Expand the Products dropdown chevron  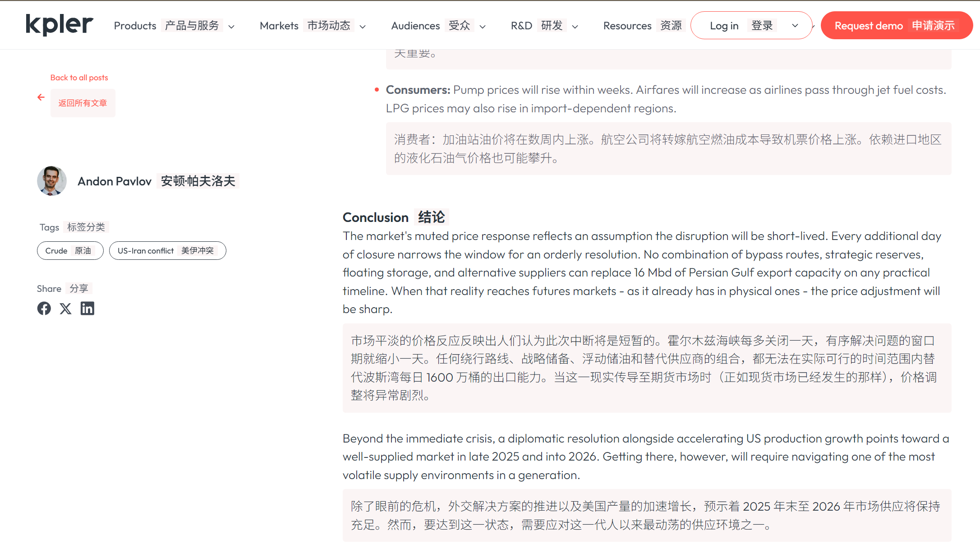(x=232, y=27)
